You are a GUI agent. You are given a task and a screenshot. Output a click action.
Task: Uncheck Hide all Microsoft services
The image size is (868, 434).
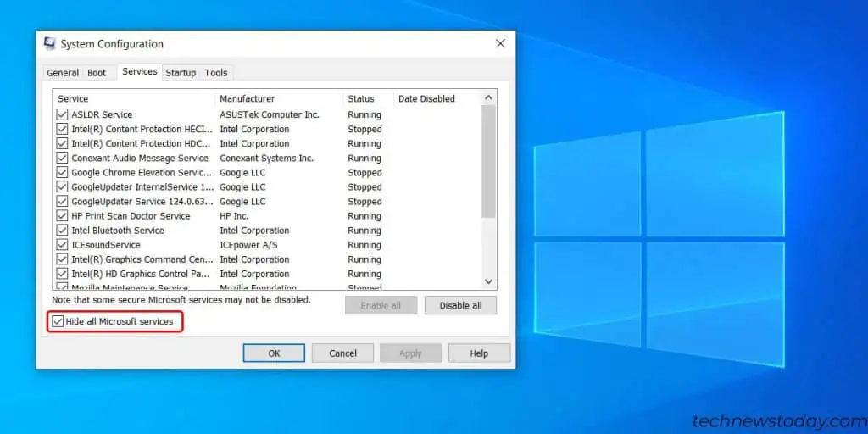click(58, 321)
